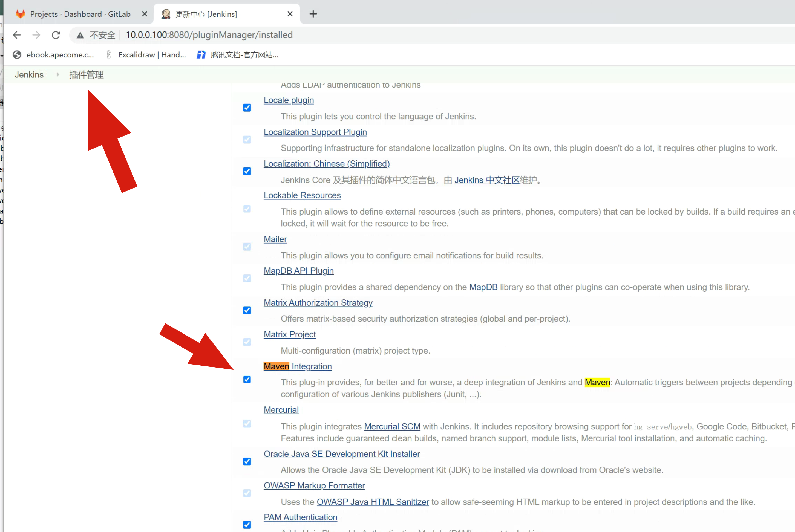Click the browser forward arrow

coord(36,35)
